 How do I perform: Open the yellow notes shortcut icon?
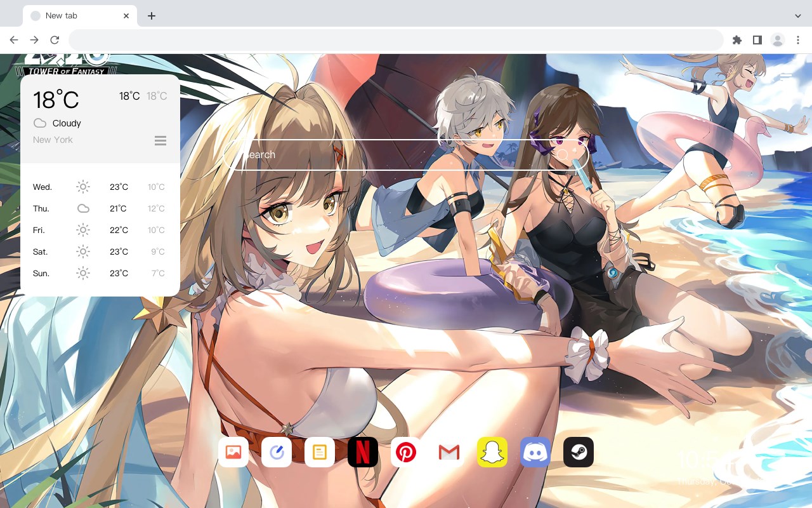(320, 452)
